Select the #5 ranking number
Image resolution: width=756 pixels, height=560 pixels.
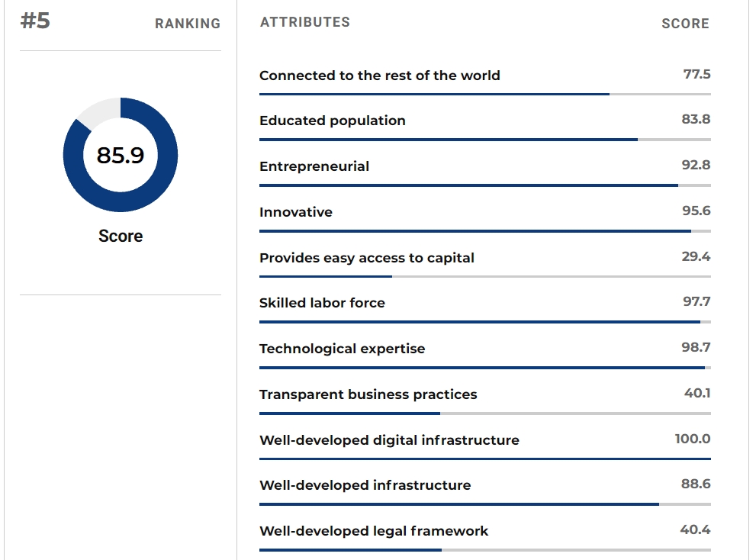pos(35,21)
